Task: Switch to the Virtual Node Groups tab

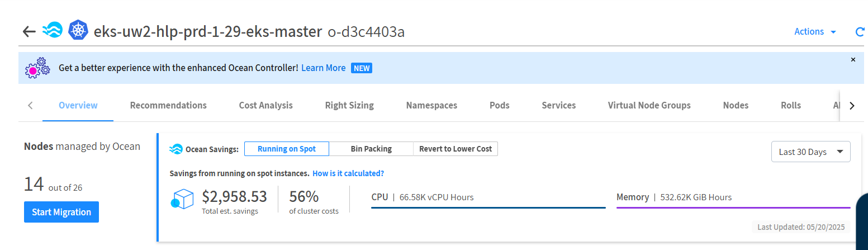Action: pyautogui.click(x=649, y=105)
